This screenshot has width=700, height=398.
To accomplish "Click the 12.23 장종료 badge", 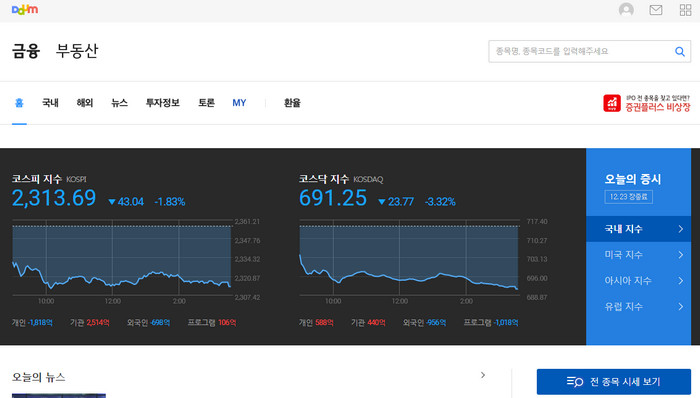I will pyautogui.click(x=629, y=197).
